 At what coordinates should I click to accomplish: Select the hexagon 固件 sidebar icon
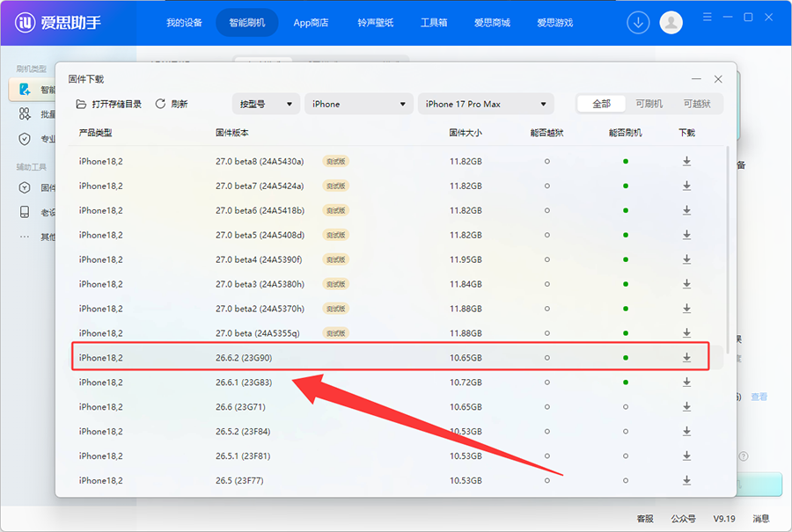[x=25, y=188]
